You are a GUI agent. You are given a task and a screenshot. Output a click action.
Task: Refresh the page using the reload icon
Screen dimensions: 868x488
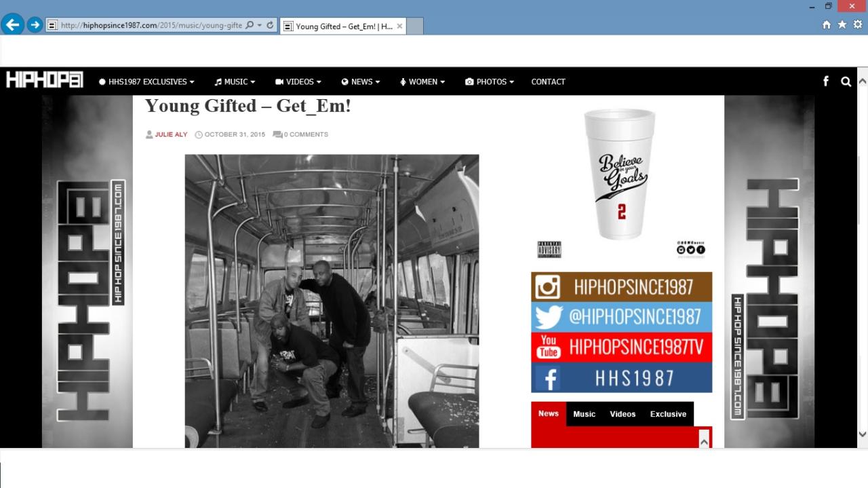tap(270, 25)
